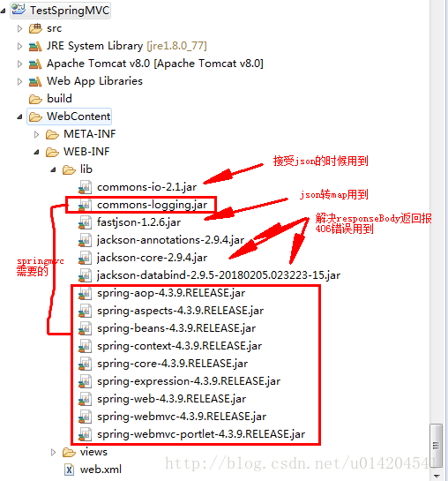Select TestSpringMVC project label
This screenshot has width=448, height=481.
click(70, 11)
